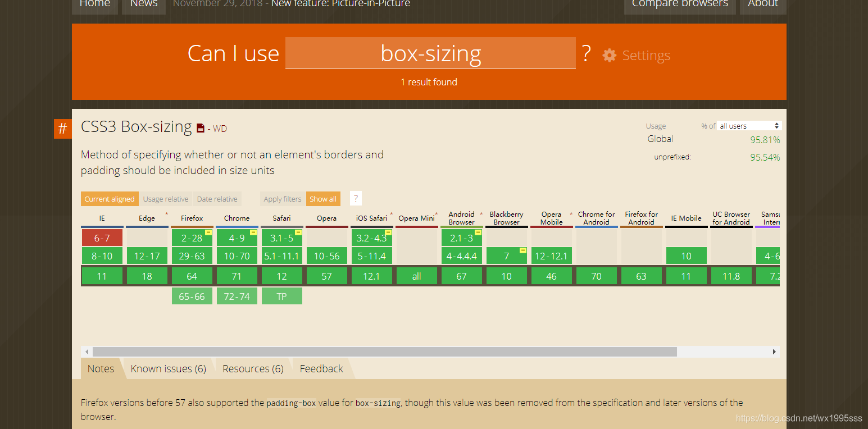This screenshot has width=868, height=429.
Task: Click the Opera Mini all cell
Action: tap(417, 276)
